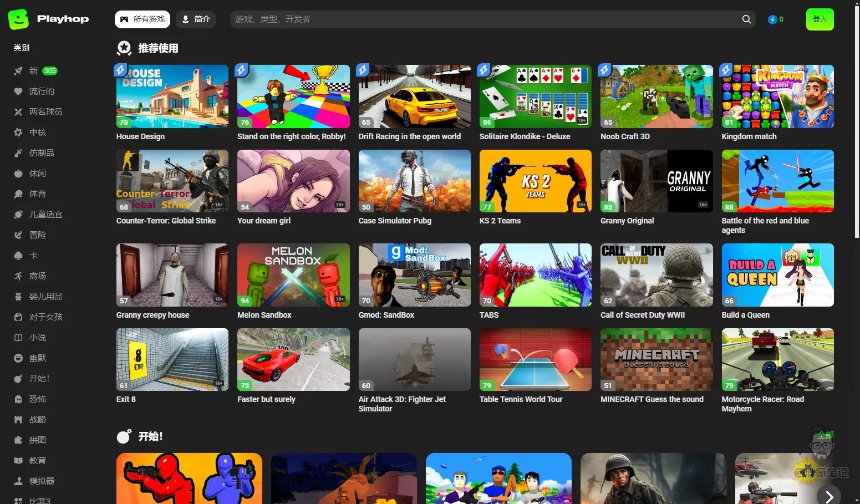
Task: Click the icon beside 仿制品
Action: 18,153
